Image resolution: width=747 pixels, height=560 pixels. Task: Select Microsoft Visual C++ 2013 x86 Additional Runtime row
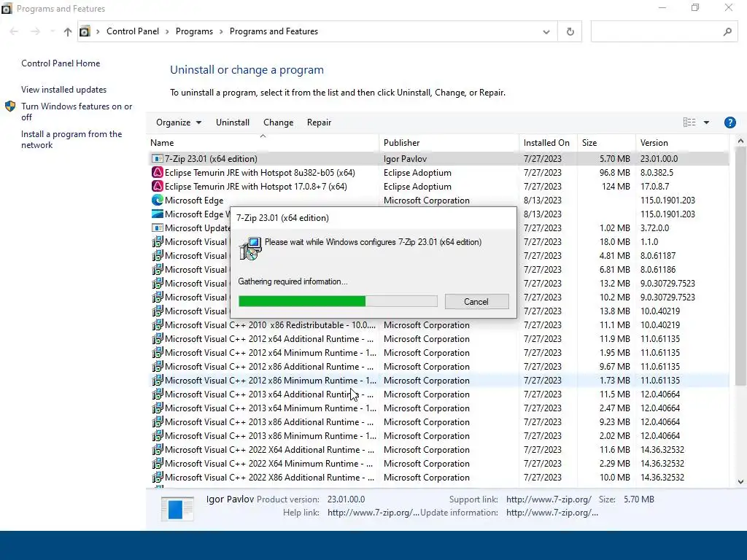(x=438, y=422)
